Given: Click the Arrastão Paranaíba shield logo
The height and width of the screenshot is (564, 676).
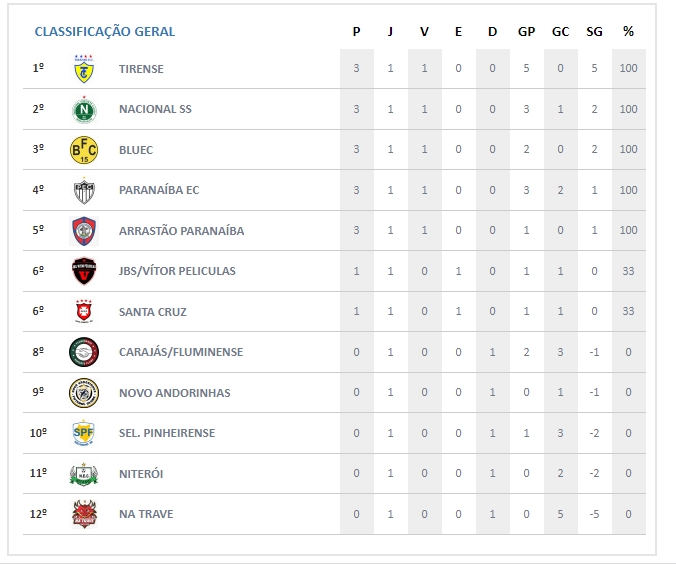Looking at the screenshot, I should [84, 231].
